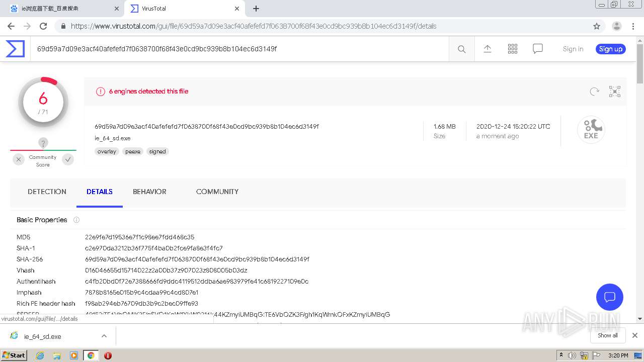Switch to the VirusTotal browser tab
Image resolution: width=644 pixels, height=362 pixels.
(x=184, y=9)
